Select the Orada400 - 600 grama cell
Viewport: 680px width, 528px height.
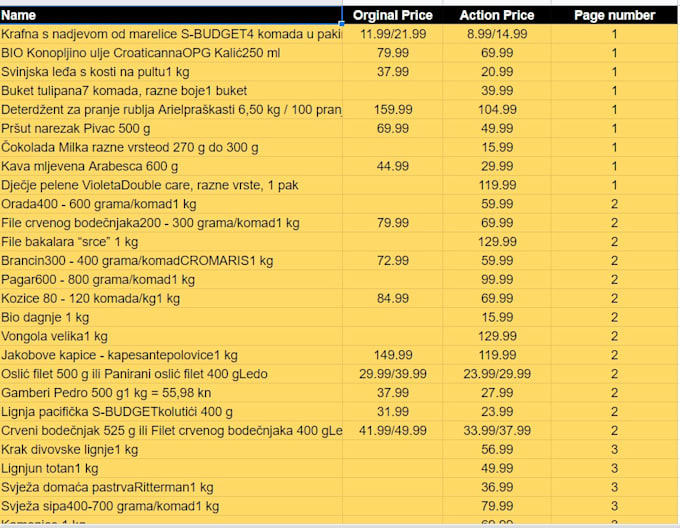click(x=171, y=204)
